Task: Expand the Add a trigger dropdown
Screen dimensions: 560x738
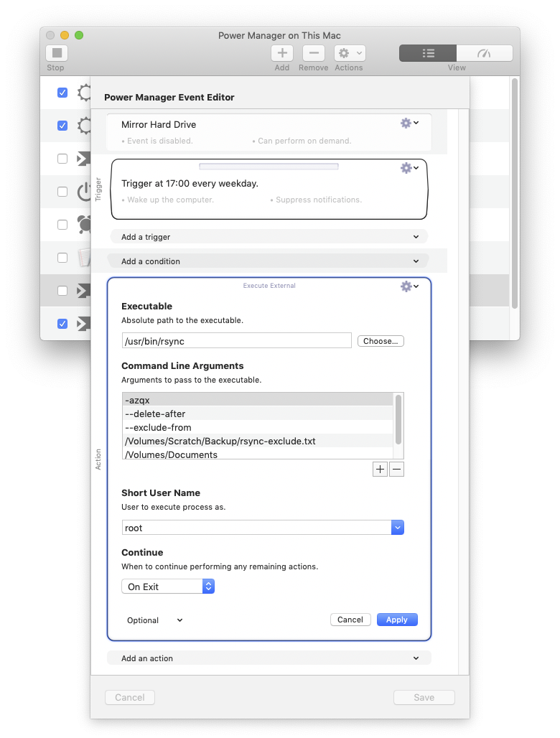Action: click(x=269, y=237)
